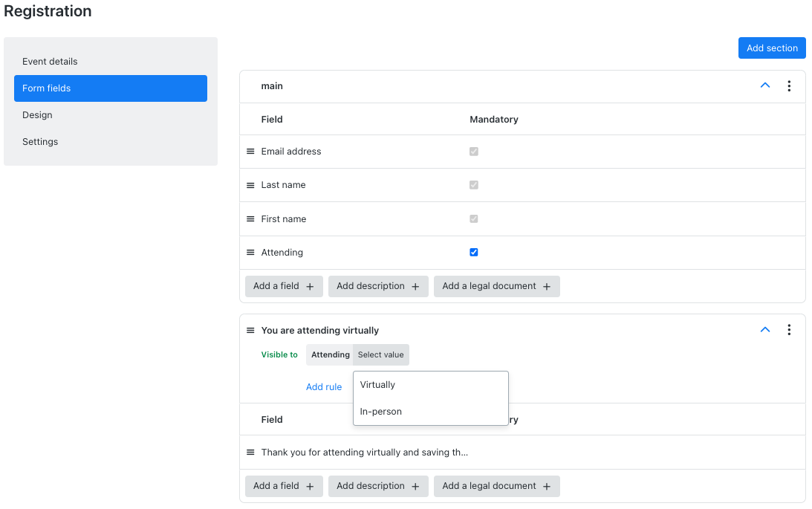The height and width of the screenshot is (509, 812).
Task: Collapse the 'You are attending virtually' section
Action: (x=765, y=330)
